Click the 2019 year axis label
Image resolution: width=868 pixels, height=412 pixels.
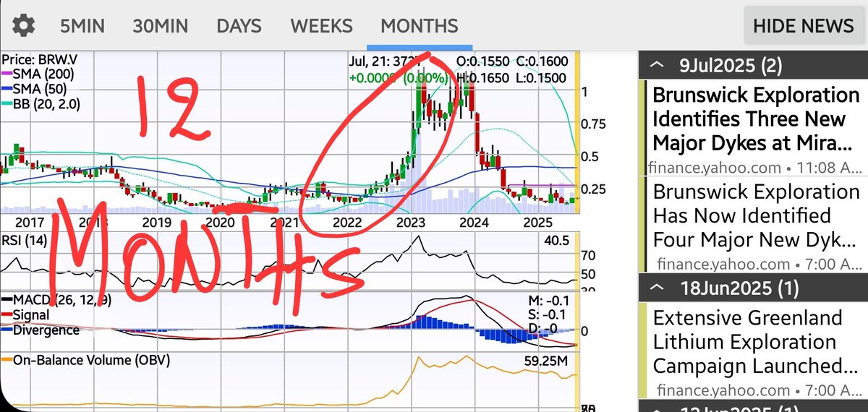pyautogui.click(x=158, y=222)
